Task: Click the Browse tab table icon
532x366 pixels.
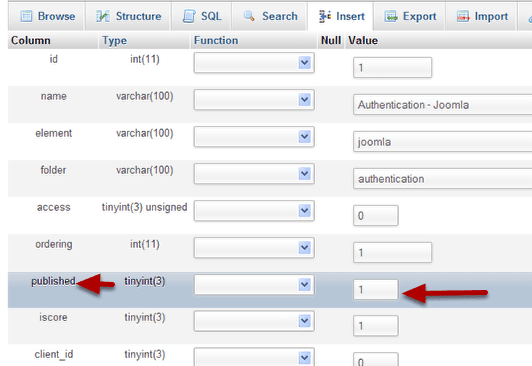Action: 26,16
